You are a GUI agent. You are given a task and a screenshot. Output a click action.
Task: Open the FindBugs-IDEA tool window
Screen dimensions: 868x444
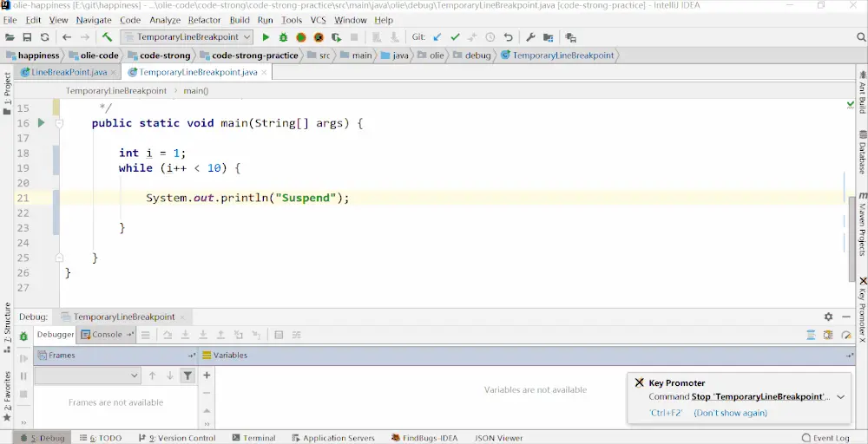point(424,438)
